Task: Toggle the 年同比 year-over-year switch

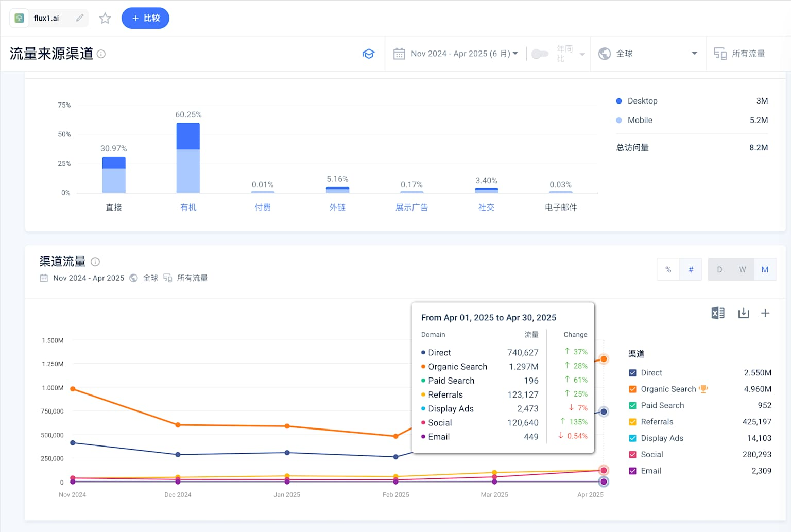Action: pyautogui.click(x=540, y=54)
